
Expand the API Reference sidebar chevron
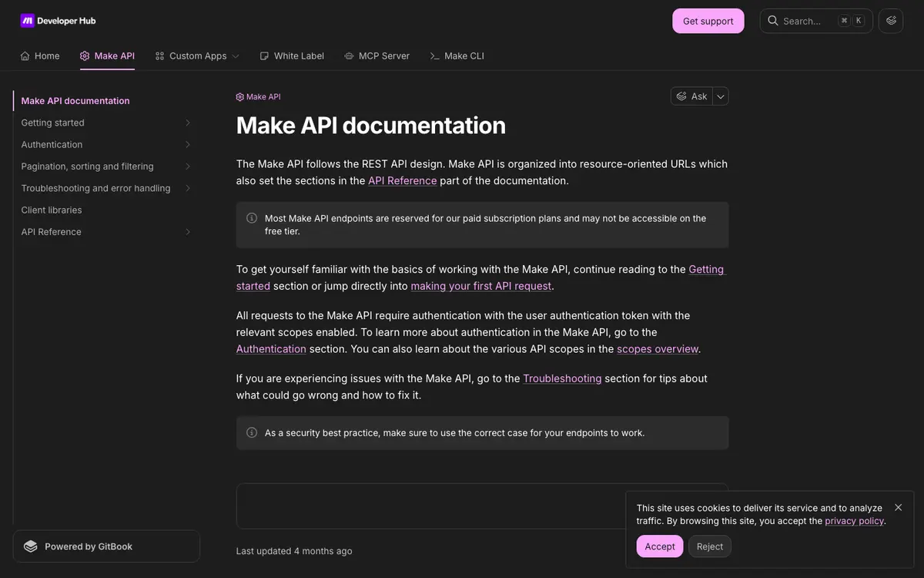click(x=188, y=232)
